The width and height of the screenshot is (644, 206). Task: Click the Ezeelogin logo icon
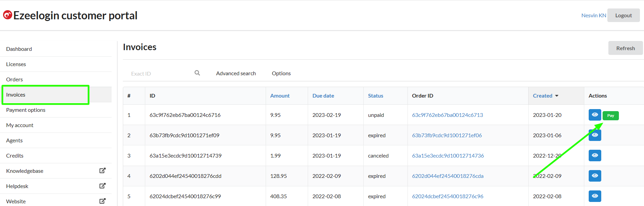[7, 15]
